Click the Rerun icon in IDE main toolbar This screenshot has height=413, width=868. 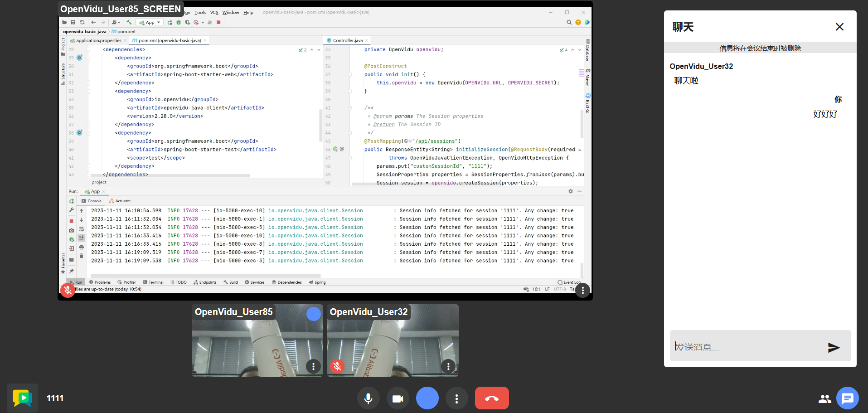point(170,22)
